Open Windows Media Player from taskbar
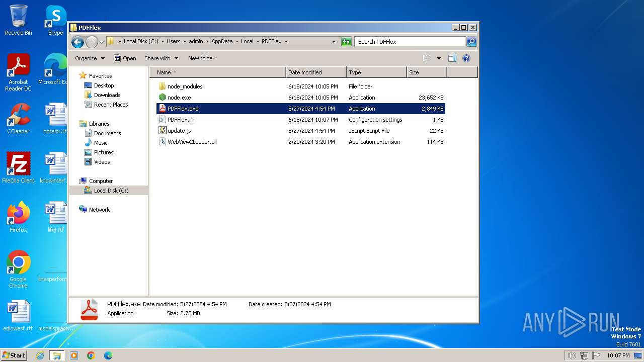The image size is (644, 362). [74, 355]
